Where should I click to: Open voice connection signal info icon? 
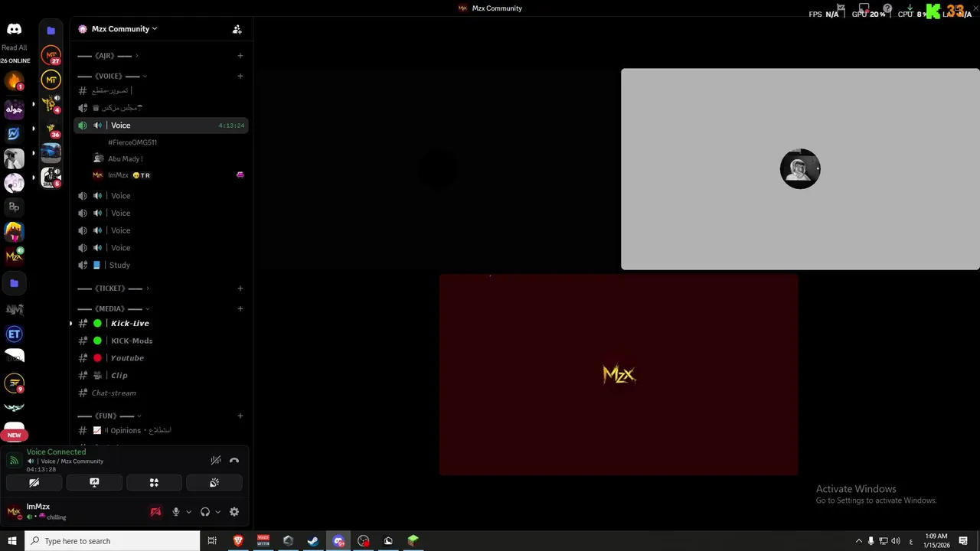pos(14,460)
